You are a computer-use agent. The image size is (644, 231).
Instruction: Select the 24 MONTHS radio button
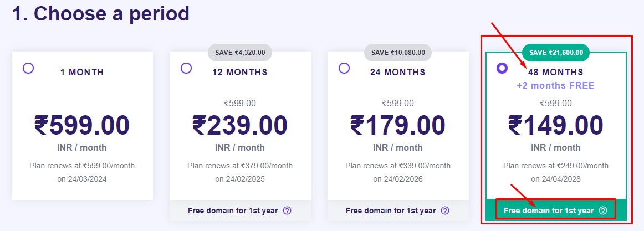(344, 68)
